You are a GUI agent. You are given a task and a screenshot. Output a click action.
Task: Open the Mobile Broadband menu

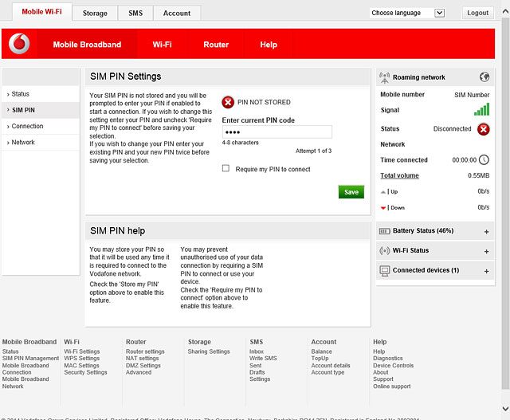pyautogui.click(x=87, y=45)
